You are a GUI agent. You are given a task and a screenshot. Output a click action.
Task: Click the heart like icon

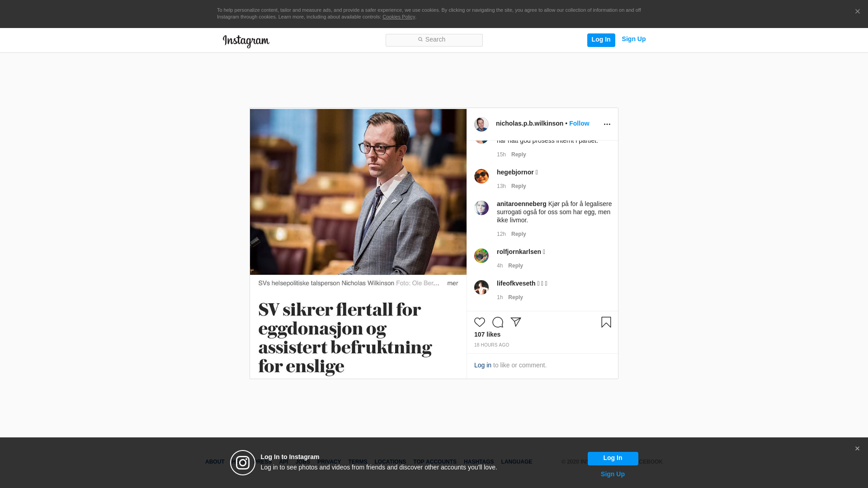click(480, 322)
